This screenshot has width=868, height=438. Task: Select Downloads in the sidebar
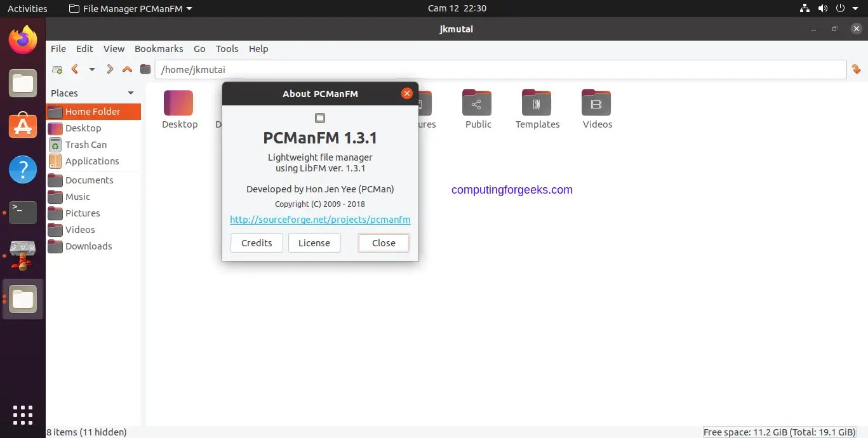(88, 246)
